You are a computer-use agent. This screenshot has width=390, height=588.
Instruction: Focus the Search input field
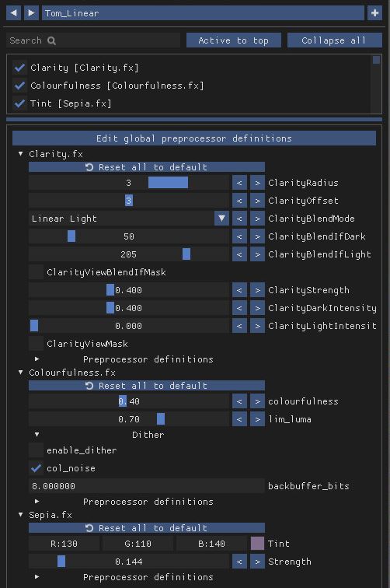click(93, 40)
